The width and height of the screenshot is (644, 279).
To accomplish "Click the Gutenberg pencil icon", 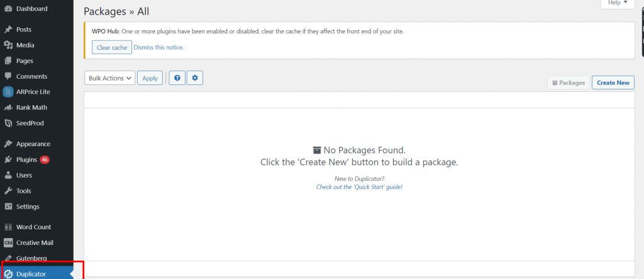I will pyautogui.click(x=8, y=258).
